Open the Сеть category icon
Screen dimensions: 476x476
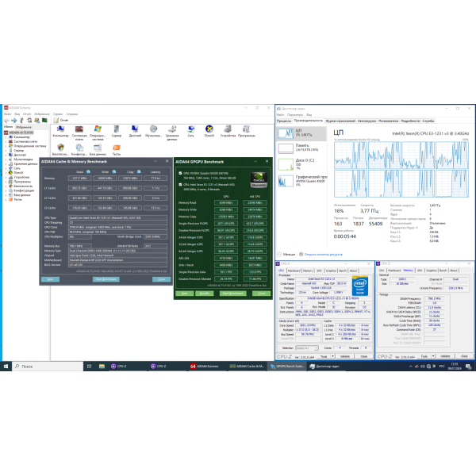pyautogui.click(x=190, y=132)
